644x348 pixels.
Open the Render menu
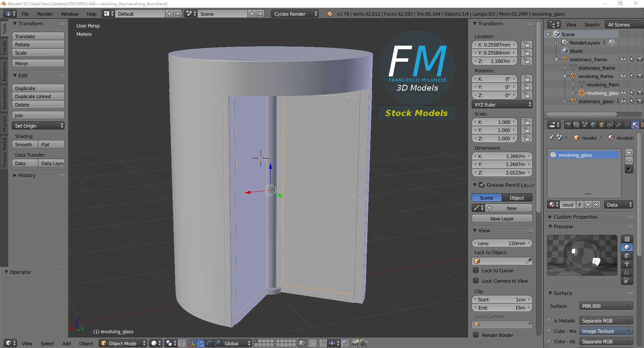[x=45, y=14]
